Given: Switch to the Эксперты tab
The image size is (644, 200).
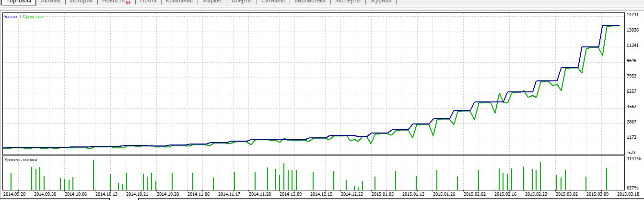Looking at the screenshot, I should tap(349, 1).
